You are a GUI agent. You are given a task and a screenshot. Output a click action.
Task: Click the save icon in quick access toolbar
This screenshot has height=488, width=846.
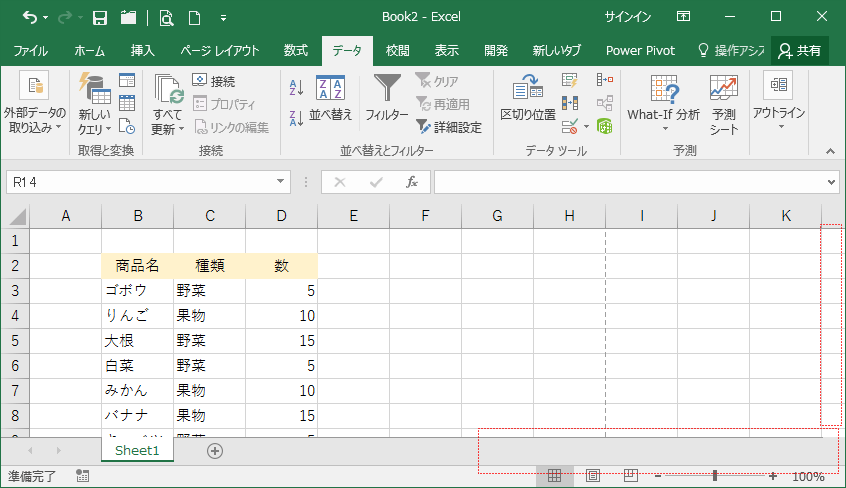(99, 17)
